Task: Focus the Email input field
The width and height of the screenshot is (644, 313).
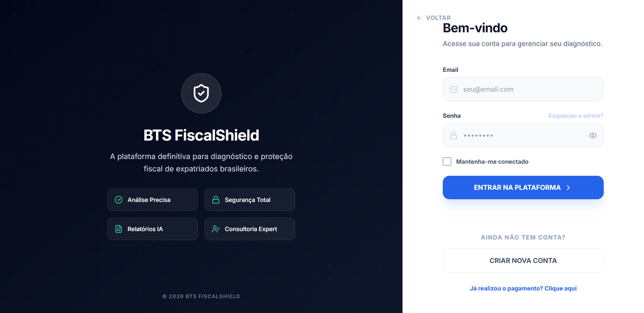Action: pyautogui.click(x=527, y=89)
